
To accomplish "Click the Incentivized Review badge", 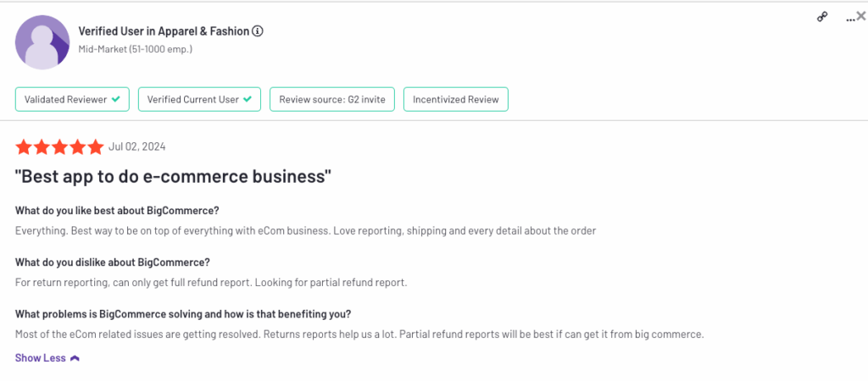I will tap(455, 100).
